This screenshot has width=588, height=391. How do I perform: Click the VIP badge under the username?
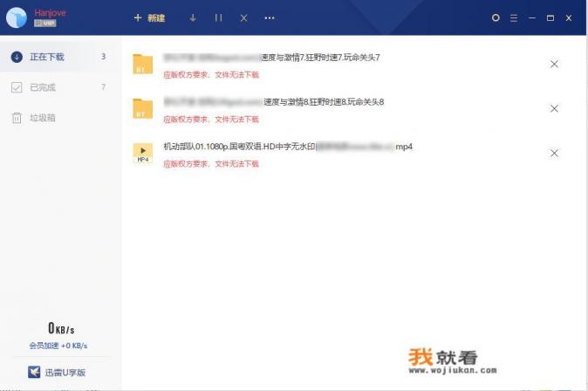point(45,24)
